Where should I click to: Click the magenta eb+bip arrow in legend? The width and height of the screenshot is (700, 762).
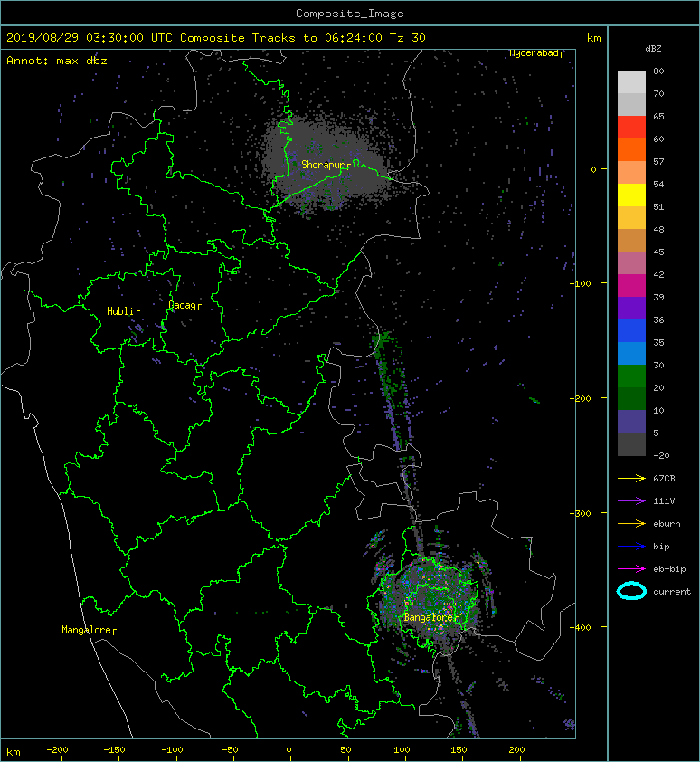(631, 568)
